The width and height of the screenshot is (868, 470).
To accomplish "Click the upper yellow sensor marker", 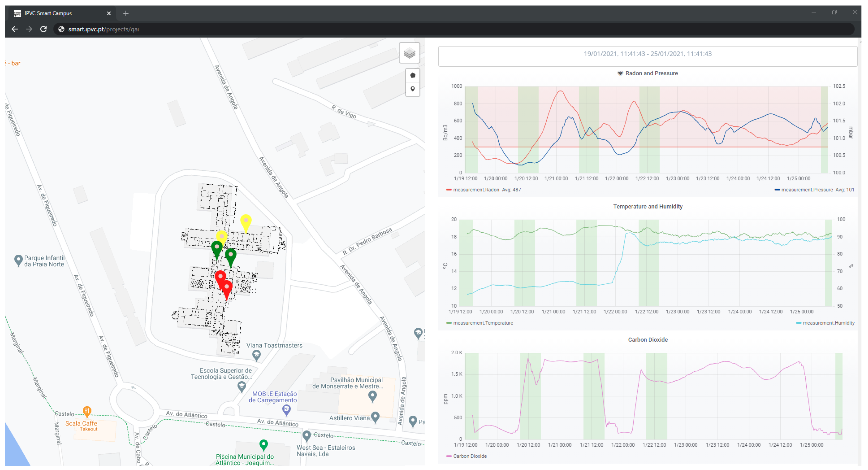I will [x=246, y=221].
